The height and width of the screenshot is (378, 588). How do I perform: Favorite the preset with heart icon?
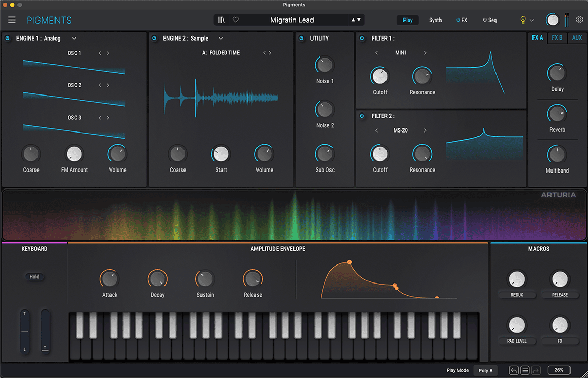coord(236,20)
